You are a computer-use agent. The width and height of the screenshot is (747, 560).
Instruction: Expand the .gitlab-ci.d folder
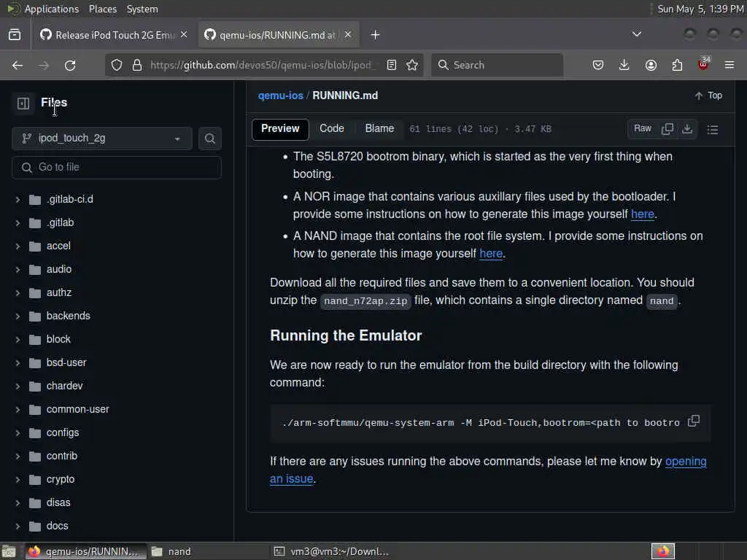[x=18, y=200]
